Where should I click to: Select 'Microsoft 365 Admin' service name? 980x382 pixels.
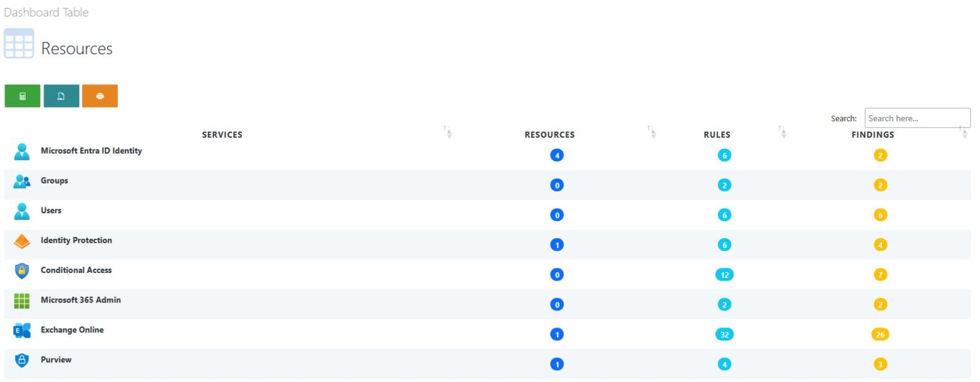(x=81, y=300)
